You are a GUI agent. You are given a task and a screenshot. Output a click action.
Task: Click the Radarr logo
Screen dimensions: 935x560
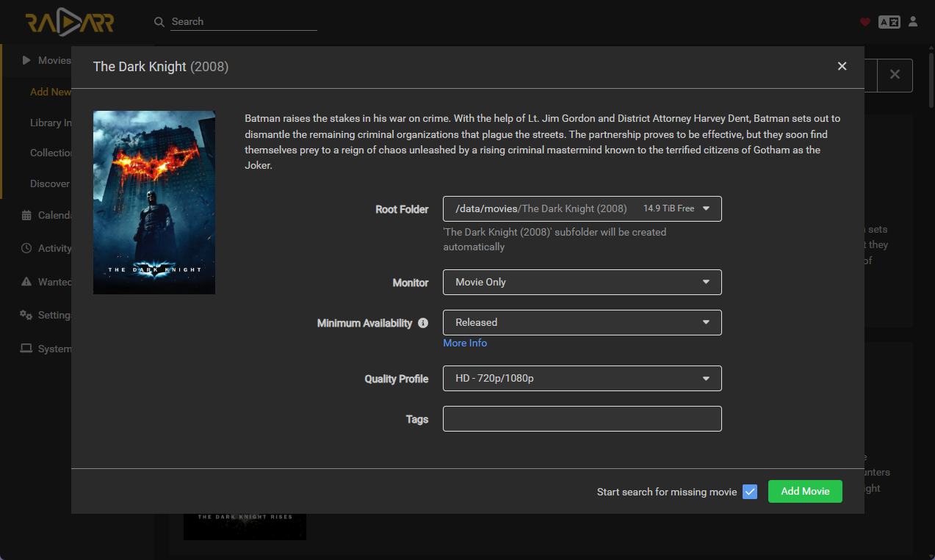tap(70, 23)
